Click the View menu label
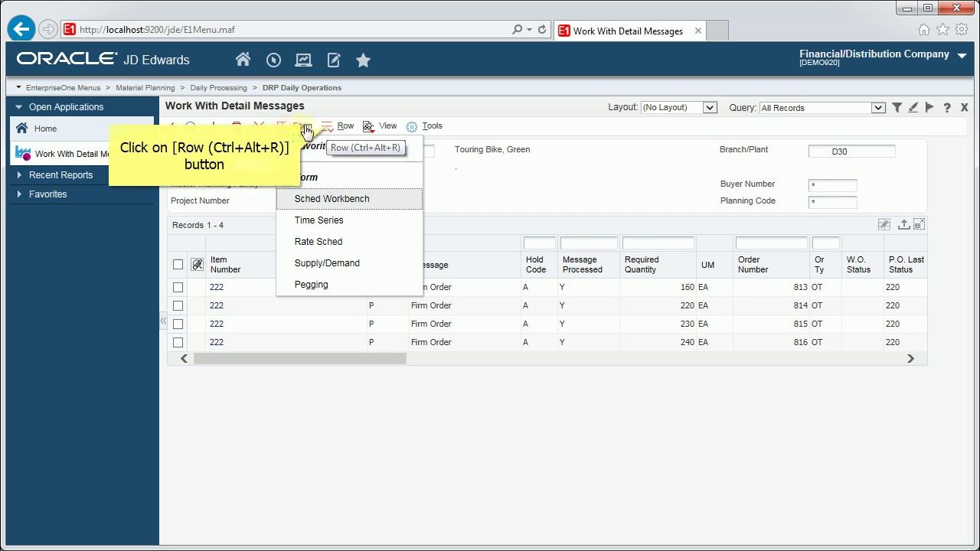Image resolution: width=980 pixels, height=551 pixels. (x=387, y=126)
